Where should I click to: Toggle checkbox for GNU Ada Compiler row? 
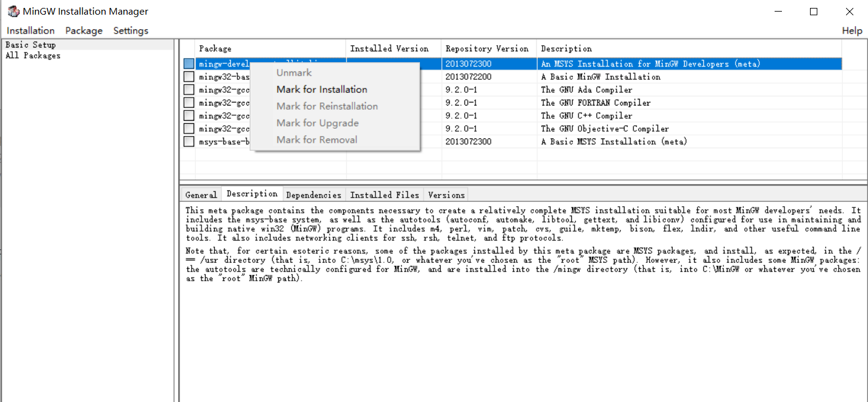pyautogui.click(x=189, y=90)
